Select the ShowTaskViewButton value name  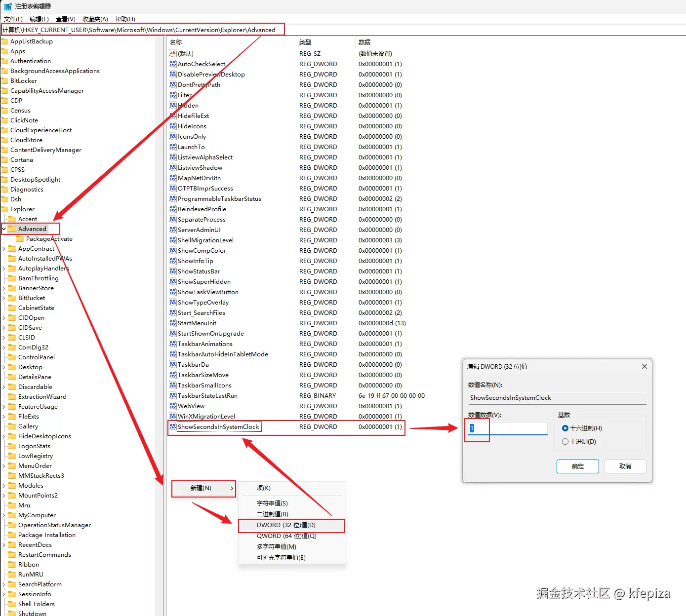pos(208,292)
